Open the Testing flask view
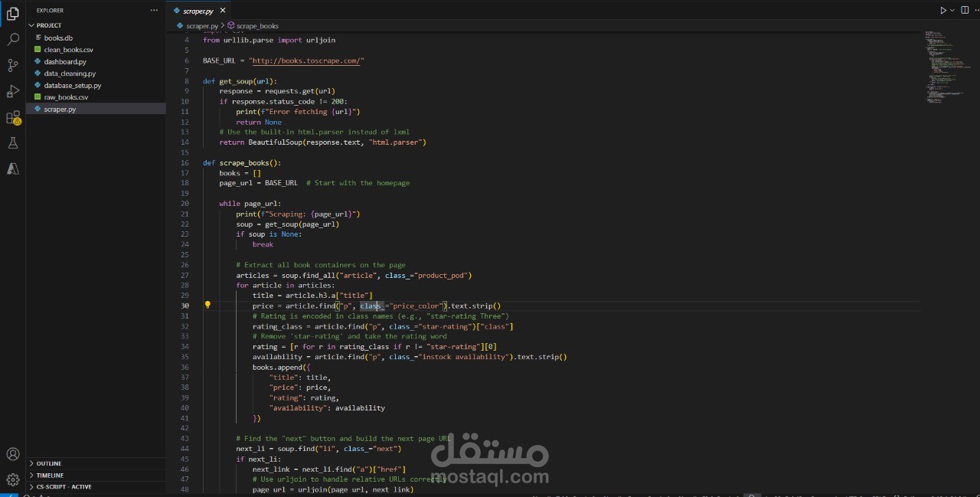Viewport: 980px width, 497px height. click(12, 143)
